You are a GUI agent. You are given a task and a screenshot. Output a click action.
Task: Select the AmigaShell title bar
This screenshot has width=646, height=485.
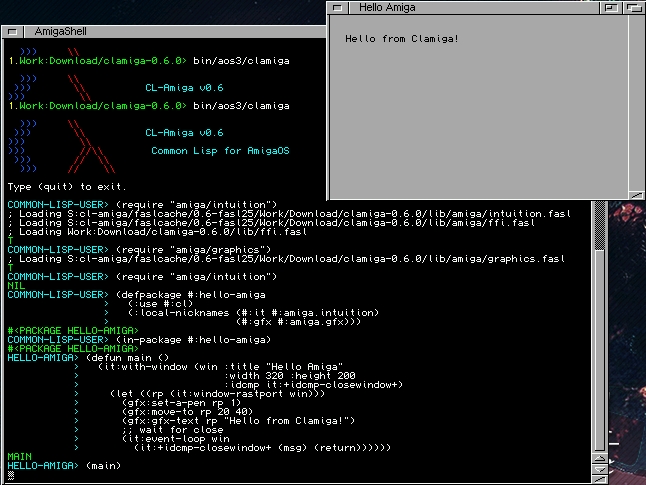(x=175, y=32)
